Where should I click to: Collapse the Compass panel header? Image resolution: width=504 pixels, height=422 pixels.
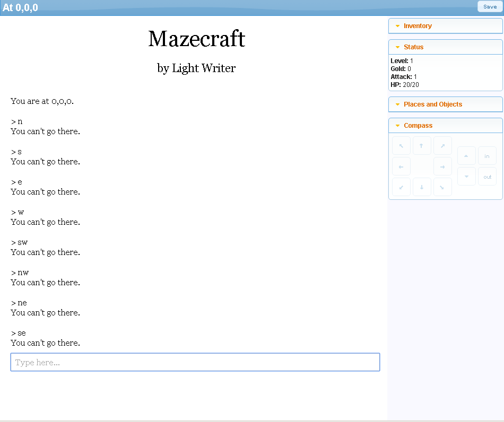click(418, 126)
